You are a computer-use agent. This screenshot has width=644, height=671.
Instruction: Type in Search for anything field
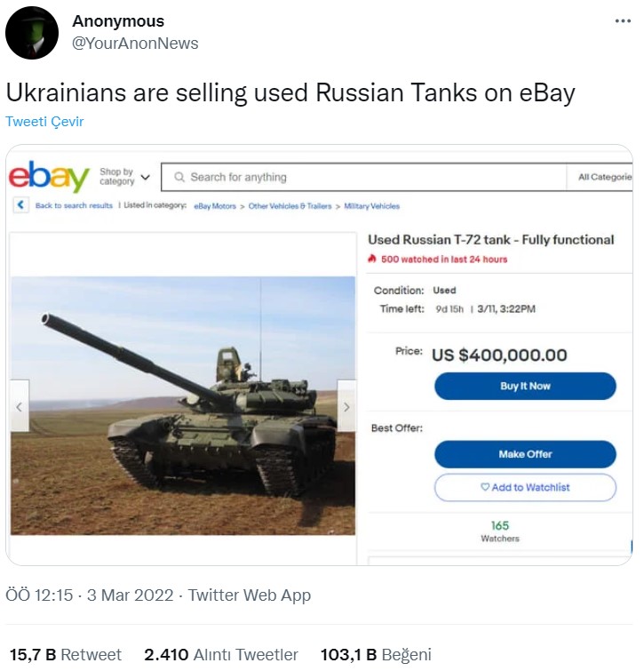373,177
